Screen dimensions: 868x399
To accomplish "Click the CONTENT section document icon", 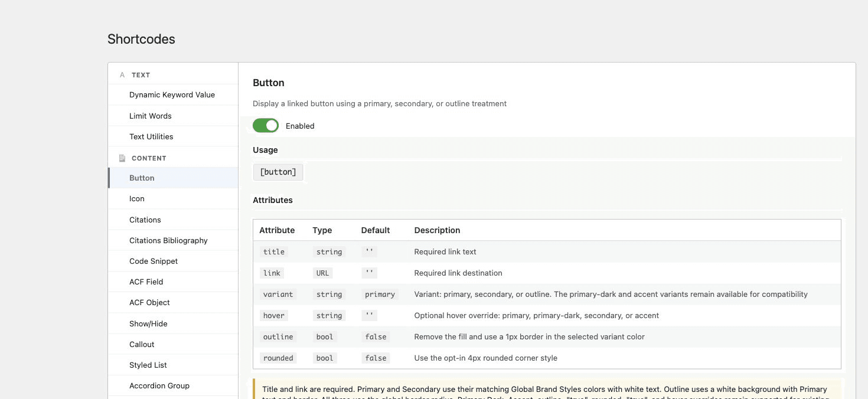I will pyautogui.click(x=122, y=158).
